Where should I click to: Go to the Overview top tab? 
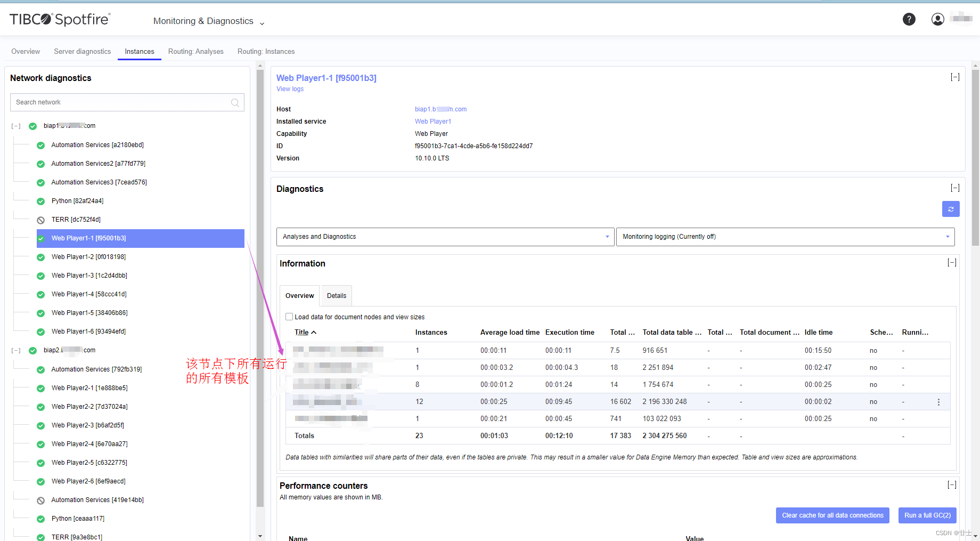26,52
